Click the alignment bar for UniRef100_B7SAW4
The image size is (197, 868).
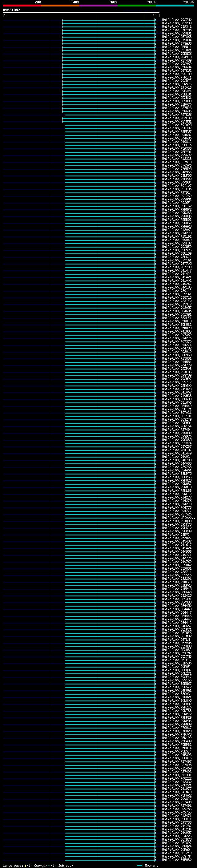coord(109,40)
